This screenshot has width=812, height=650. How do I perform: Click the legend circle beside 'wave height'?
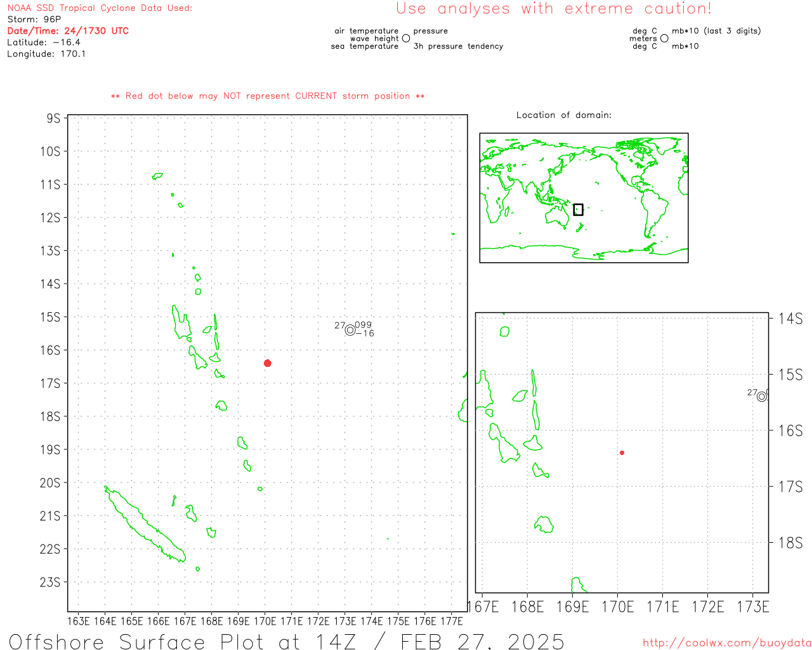tap(406, 39)
